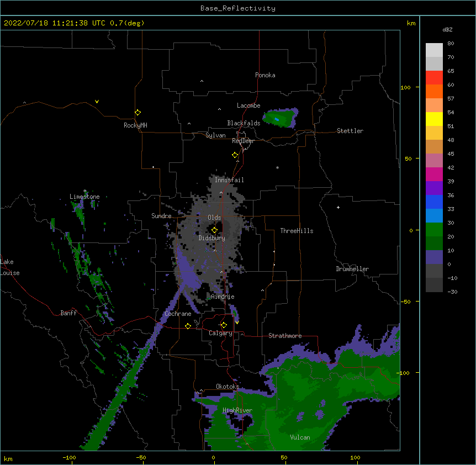The width and height of the screenshot is (476, 465).
Task: Click the Drumheller label
Action: click(x=352, y=269)
